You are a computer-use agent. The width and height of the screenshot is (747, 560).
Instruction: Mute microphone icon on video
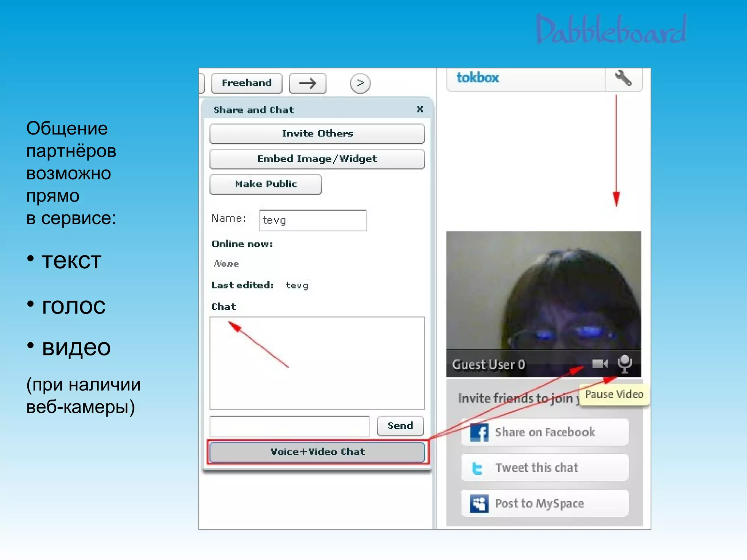pos(624,363)
